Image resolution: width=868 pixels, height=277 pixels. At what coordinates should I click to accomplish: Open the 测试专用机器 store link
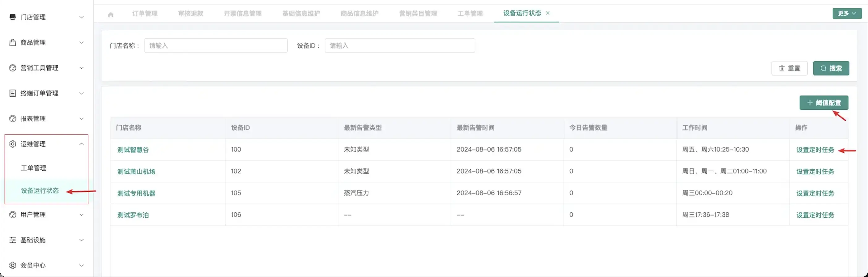(x=136, y=194)
